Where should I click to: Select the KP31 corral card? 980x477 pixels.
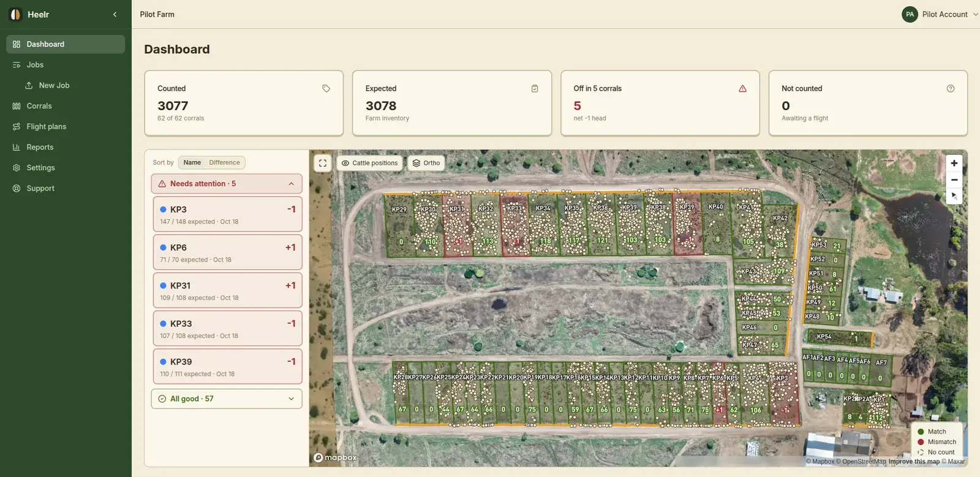227,290
